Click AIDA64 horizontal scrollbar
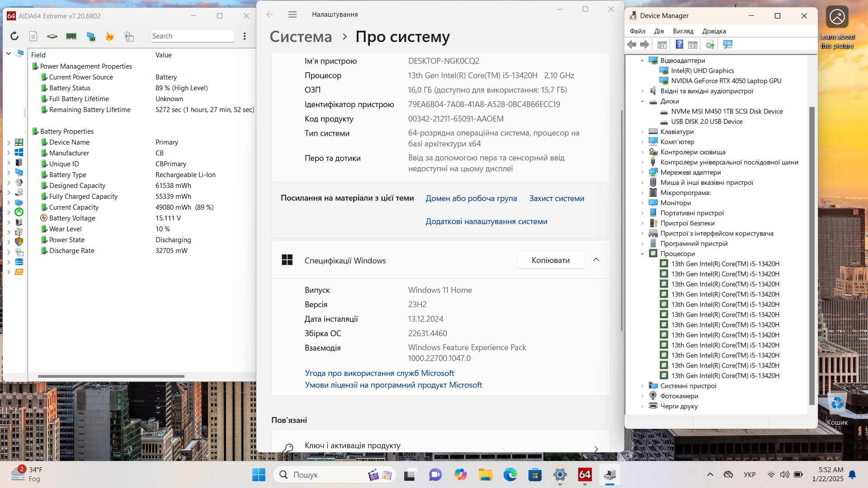Image resolution: width=868 pixels, height=488 pixels. coord(111,376)
